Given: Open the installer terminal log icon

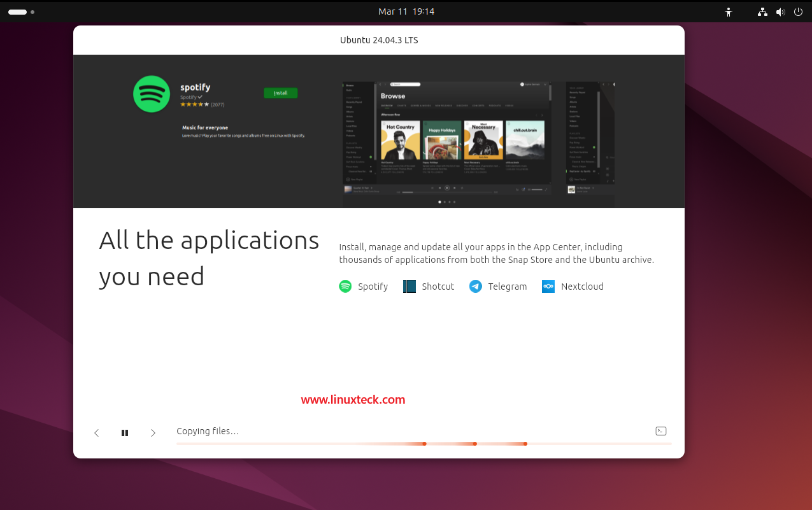Looking at the screenshot, I should (660, 431).
